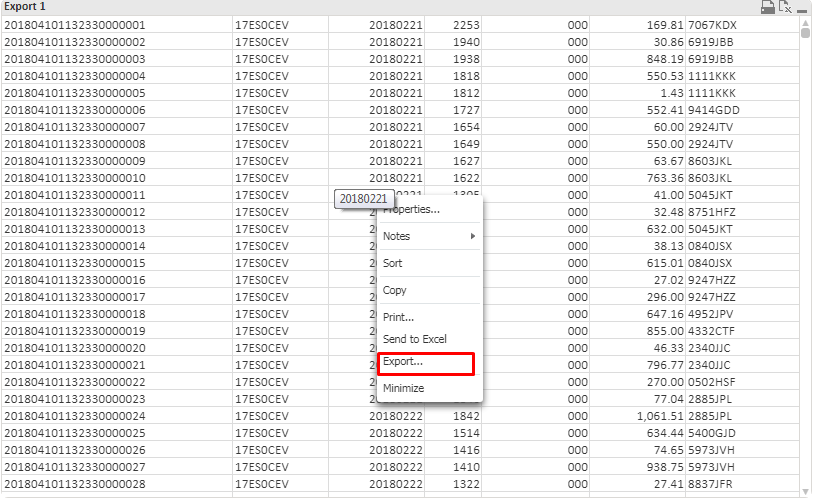Screen dimensions: 817x502
Task: Click time value 1322
Action: (x=466, y=484)
